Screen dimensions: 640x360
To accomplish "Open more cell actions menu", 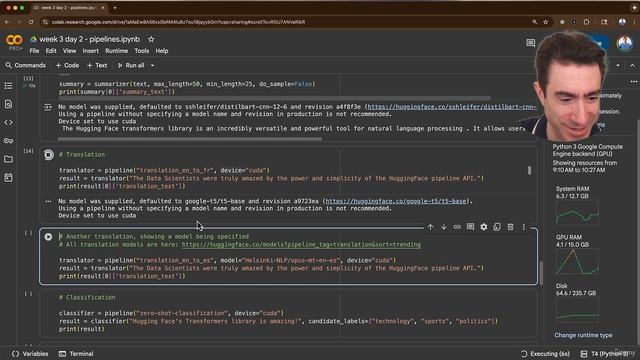I will 524,227.
